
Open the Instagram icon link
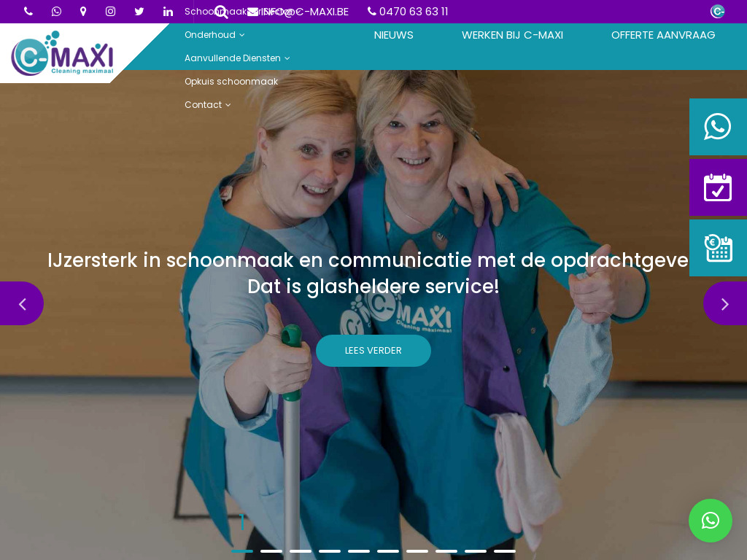click(x=111, y=12)
